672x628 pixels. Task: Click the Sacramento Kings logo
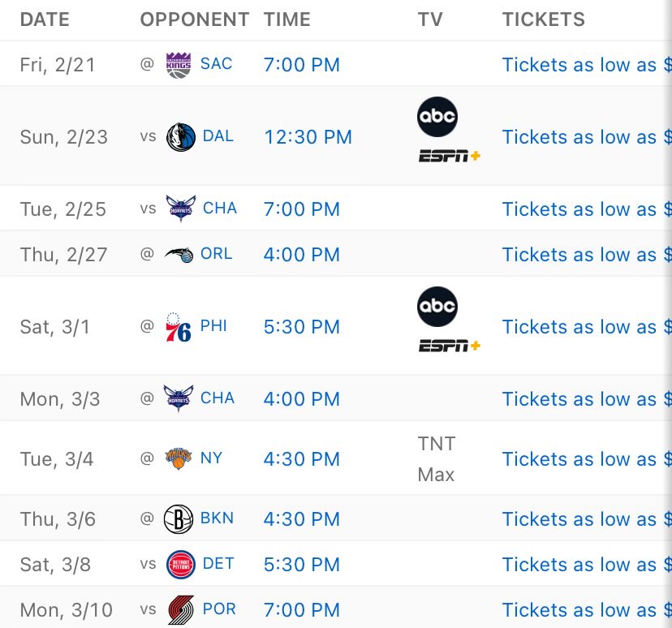coord(179,65)
